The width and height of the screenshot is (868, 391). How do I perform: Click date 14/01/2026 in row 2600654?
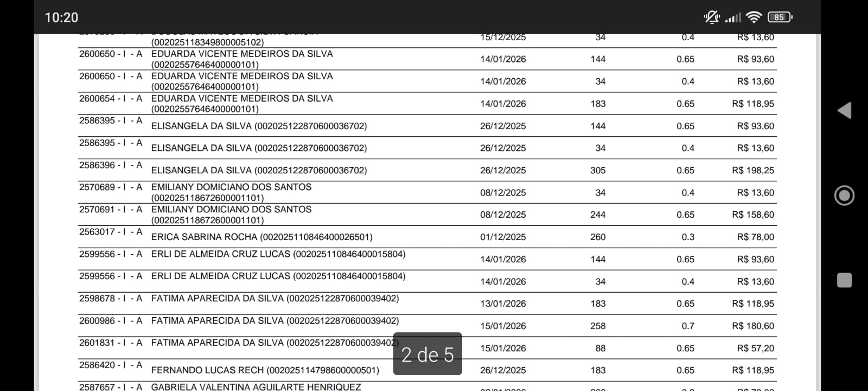pyautogui.click(x=503, y=104)
